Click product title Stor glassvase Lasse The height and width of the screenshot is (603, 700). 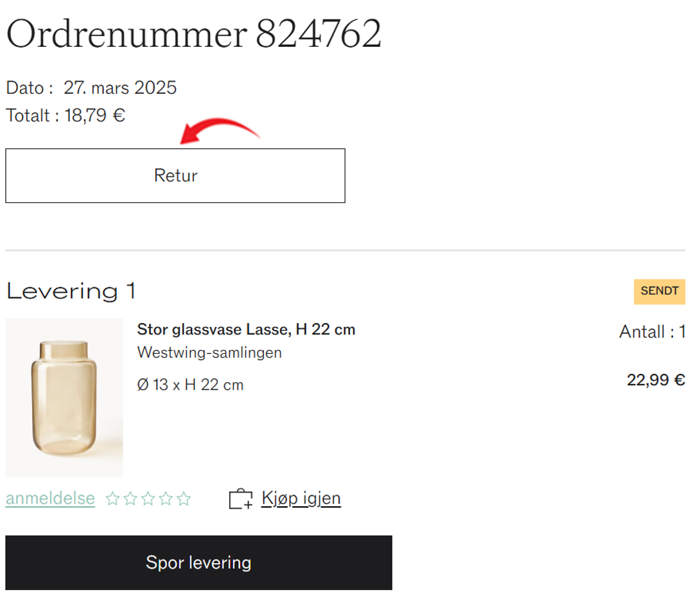pyautogui.click(x=246, y=329)
